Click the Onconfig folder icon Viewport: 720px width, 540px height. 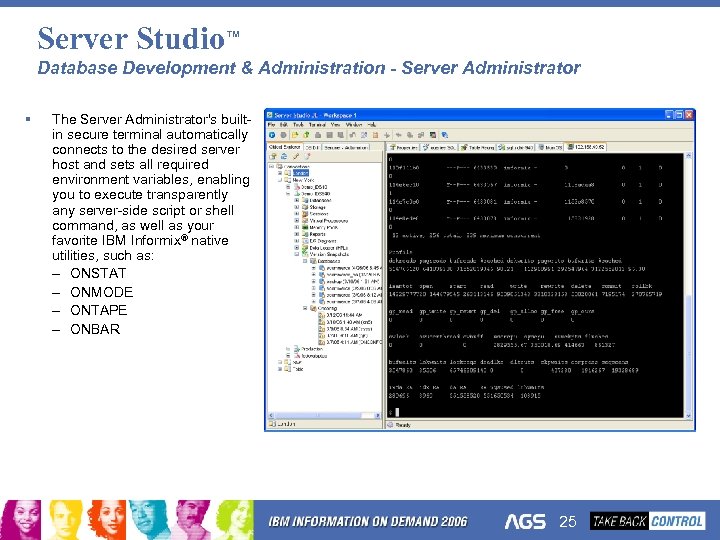click(x=313, y=308)
